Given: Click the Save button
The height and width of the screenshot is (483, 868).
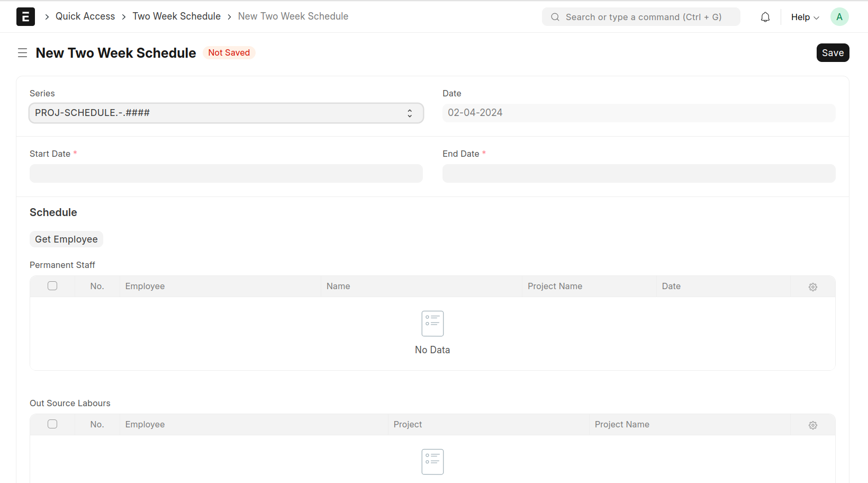Looking at the screenshot, I should [x=832, y=53].
